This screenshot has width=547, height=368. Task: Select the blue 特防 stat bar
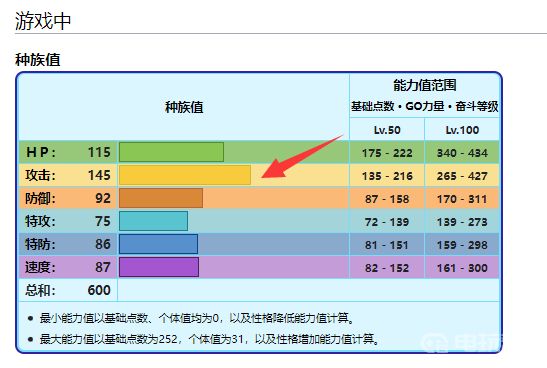tap(158, 244)
